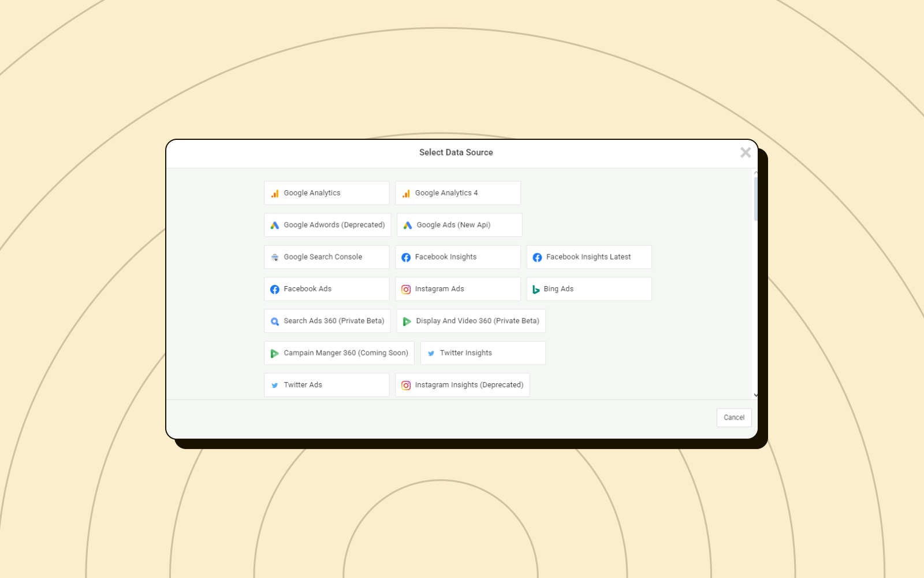
Task: Pick Bing Ads data source
Action: [589, 289]
